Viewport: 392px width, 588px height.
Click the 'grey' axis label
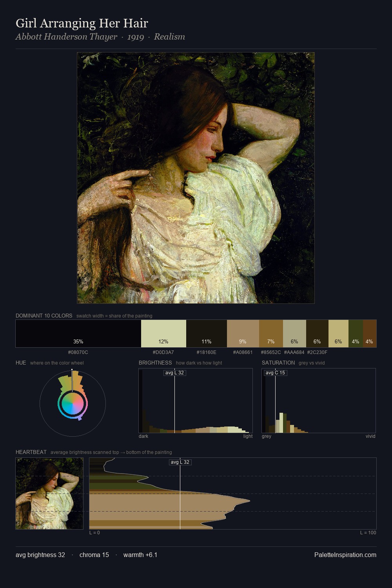tap(267, 436)
